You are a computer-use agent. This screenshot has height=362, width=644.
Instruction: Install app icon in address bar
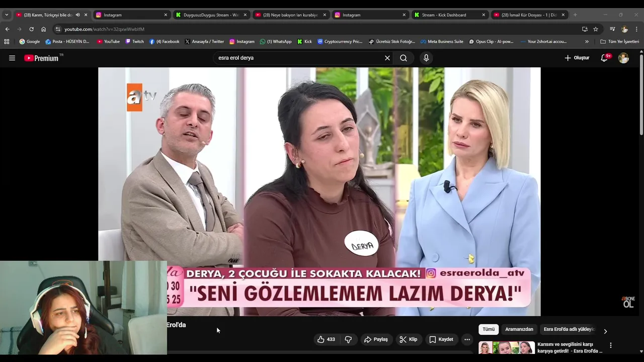pyautogui.click(x=585, y=29)
